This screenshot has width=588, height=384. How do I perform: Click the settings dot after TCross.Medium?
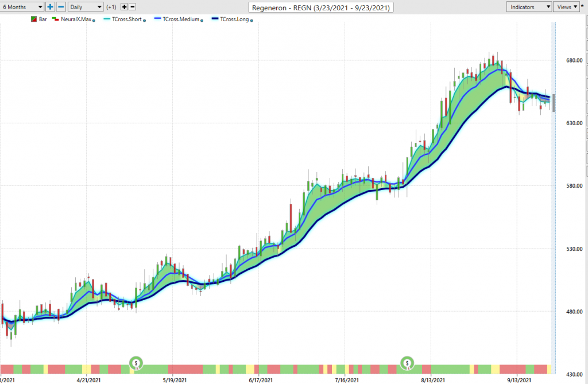[x=202, y=21]
